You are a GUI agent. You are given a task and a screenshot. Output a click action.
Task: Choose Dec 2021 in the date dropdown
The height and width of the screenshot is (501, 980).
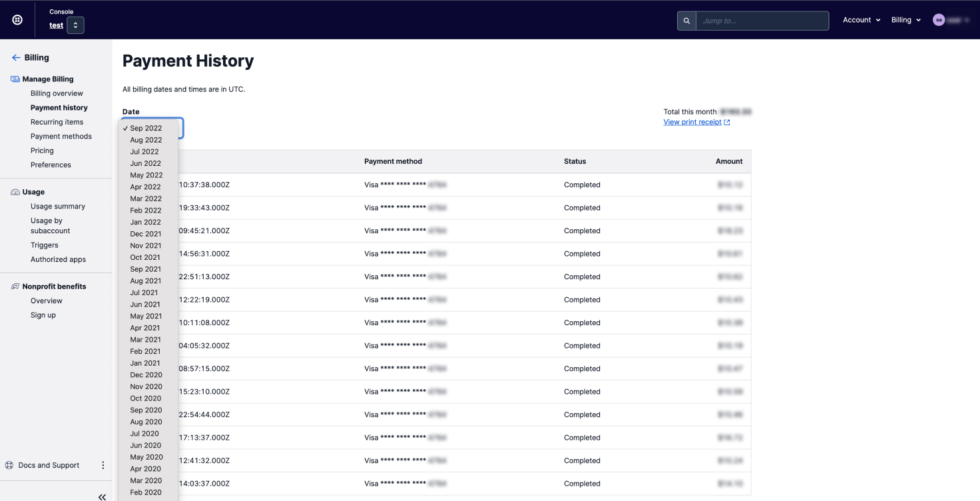[x=145, y=234]
